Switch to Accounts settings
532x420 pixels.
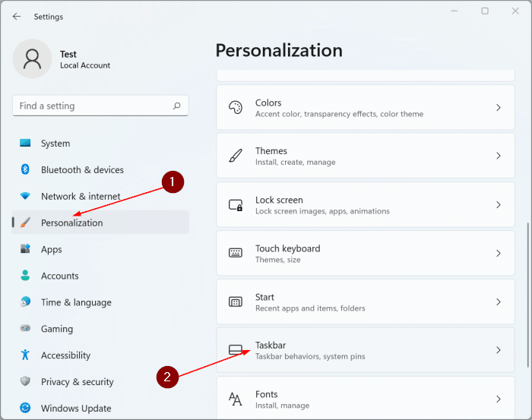[100, 276]
